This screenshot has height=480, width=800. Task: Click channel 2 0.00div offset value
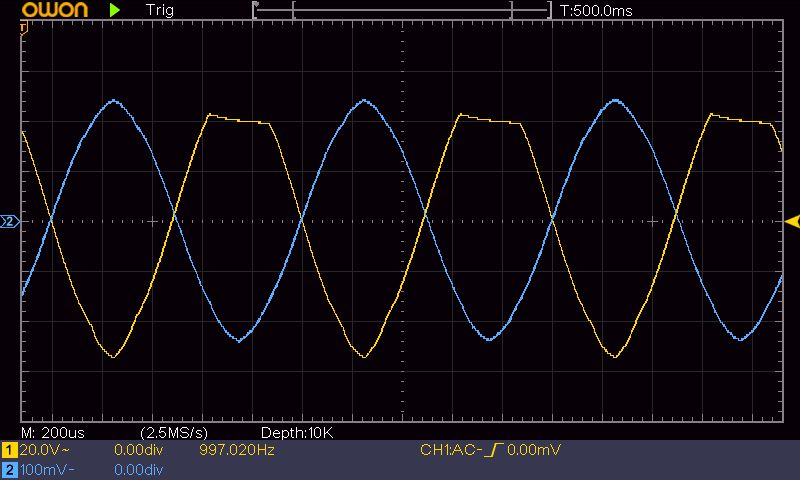(138, 469)
